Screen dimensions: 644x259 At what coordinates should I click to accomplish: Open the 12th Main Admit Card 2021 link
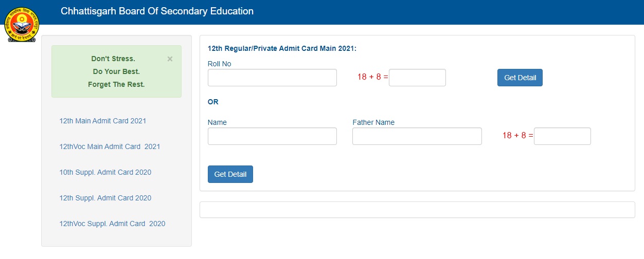click(x=103, y=121)
